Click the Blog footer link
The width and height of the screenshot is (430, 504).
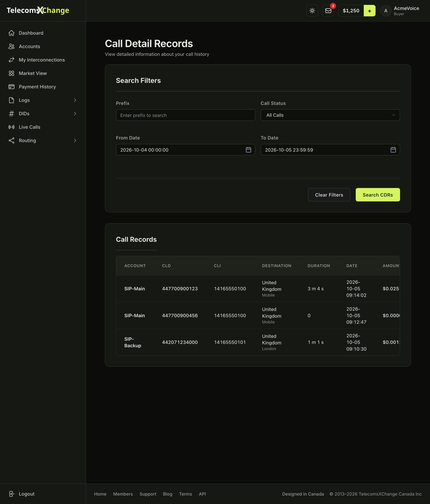pyautogui.click(x=167, y=494)
